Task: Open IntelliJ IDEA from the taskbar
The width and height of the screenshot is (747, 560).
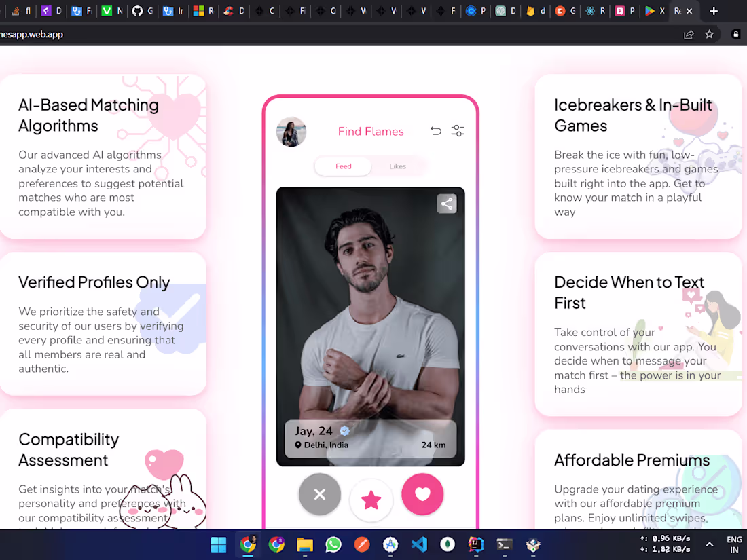Action: pos(476,544)
